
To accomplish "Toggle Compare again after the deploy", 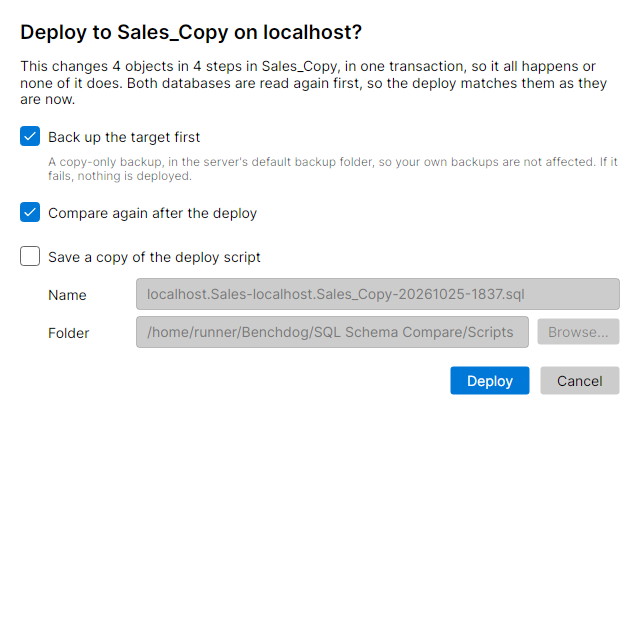I will (30, 212).
